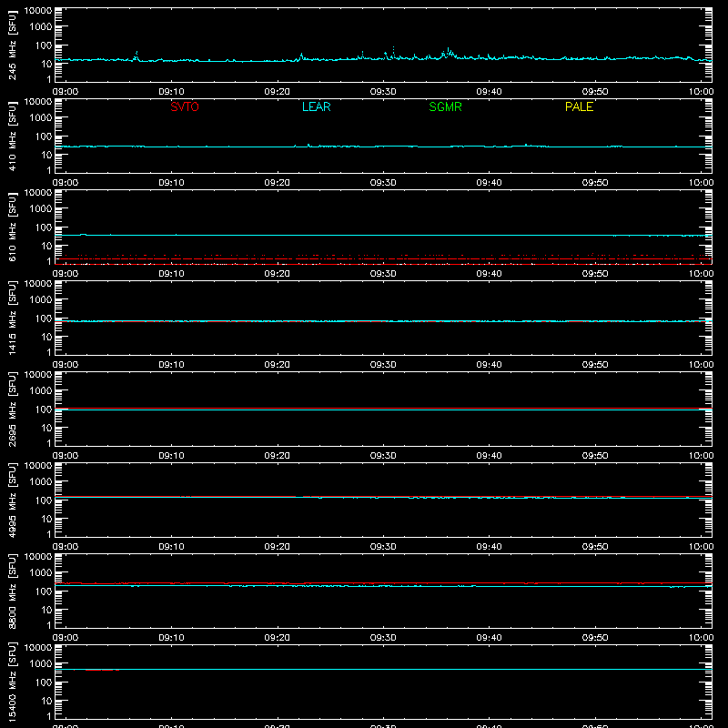Click the short red trace on the 15400 MHz plot
Image resolution: width=728 pixels, height=728 pixels.
102,670
